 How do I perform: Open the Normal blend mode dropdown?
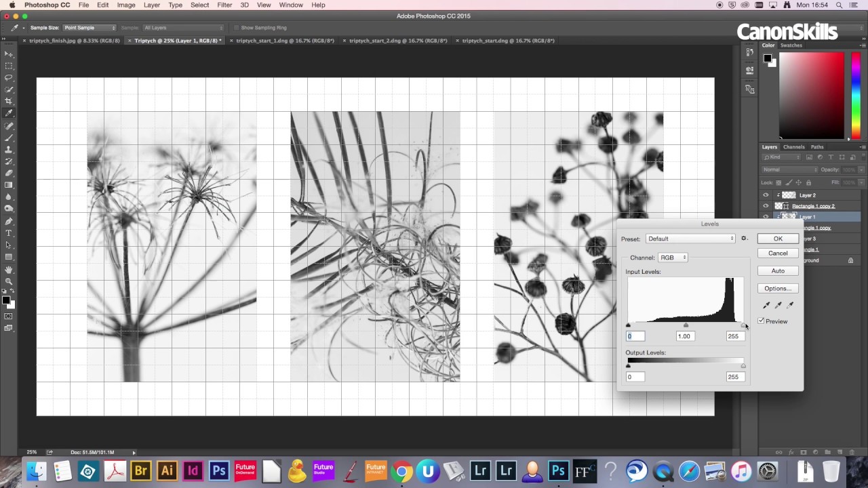pyautogui.click(x=790, y=169)
